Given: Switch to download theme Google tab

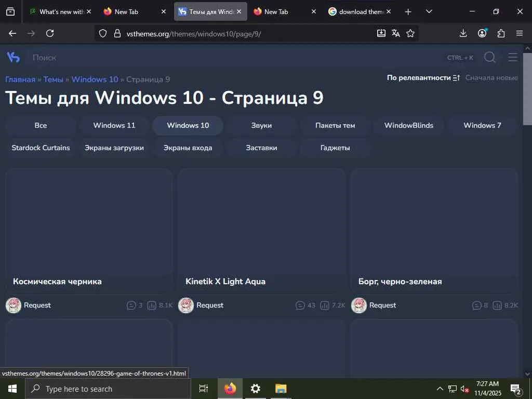Looking at the screenshot, I should coord(361,11).
